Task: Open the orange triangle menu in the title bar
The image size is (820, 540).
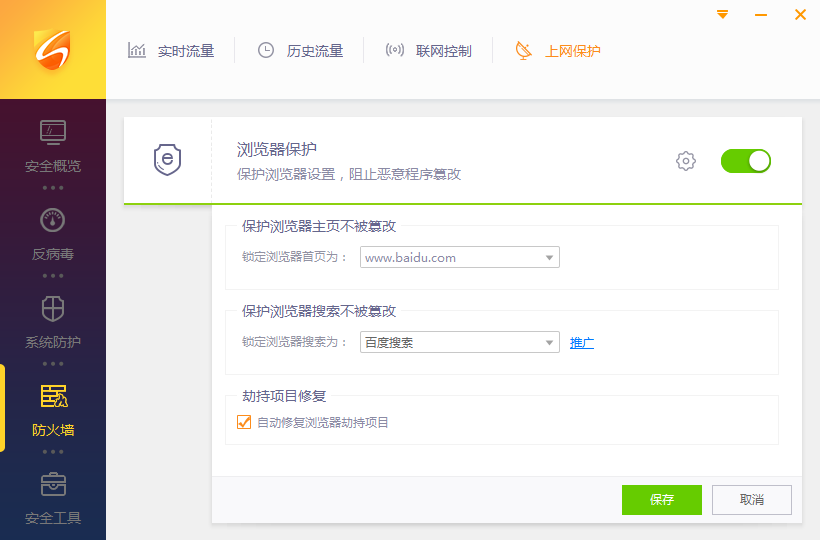Action: pos(722,14)
